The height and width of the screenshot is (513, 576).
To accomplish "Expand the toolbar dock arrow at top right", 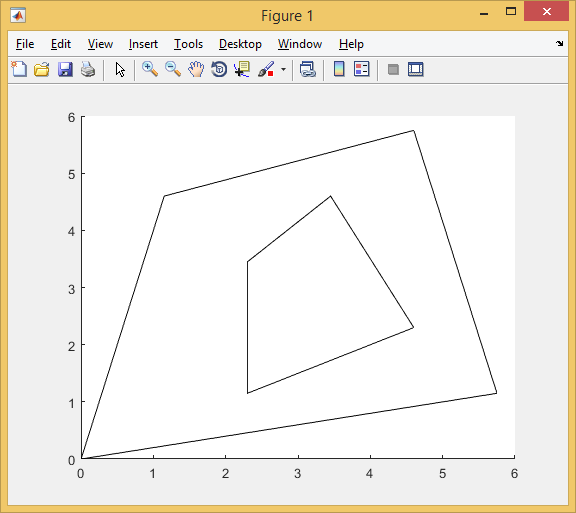I will point(559,43).
